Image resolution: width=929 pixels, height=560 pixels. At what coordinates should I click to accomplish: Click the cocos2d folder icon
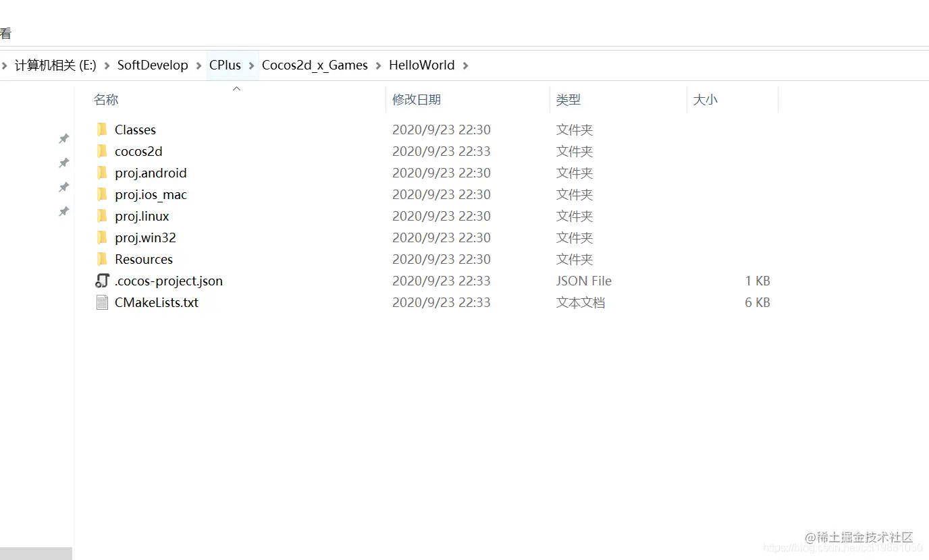tap(102, 151)
